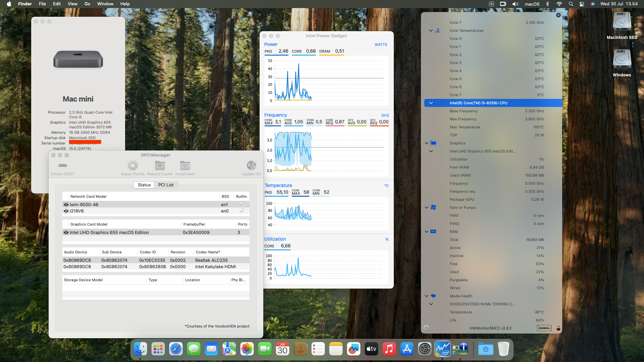Uncheck the Builtin checkbox for en0
The height and width of the screenshot is (362, 644).
242,211
